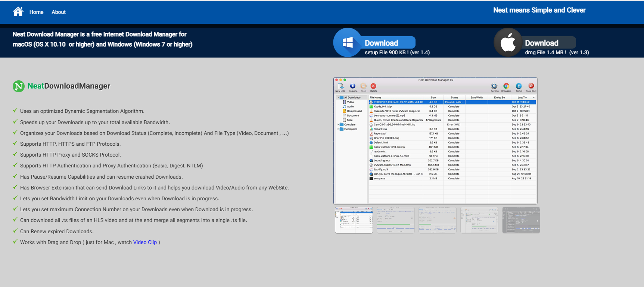644x287 pixels.
Task: Select the Xcode_9.4.1.xip row
Action: pyautogui.click(x=452, y=107)
